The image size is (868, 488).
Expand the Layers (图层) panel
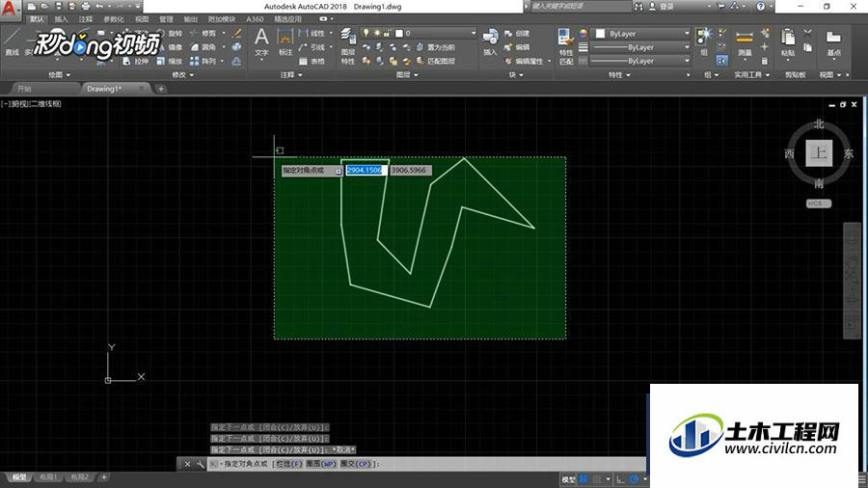point(407,74)
